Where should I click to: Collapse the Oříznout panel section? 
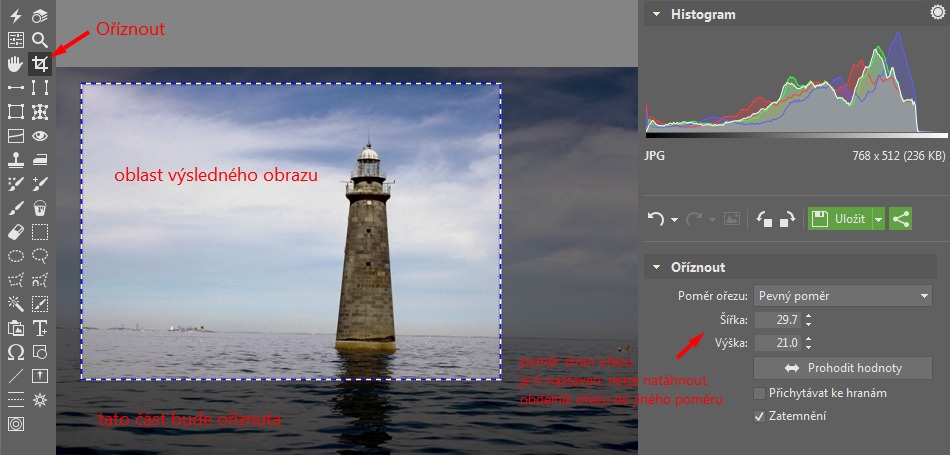656,267
